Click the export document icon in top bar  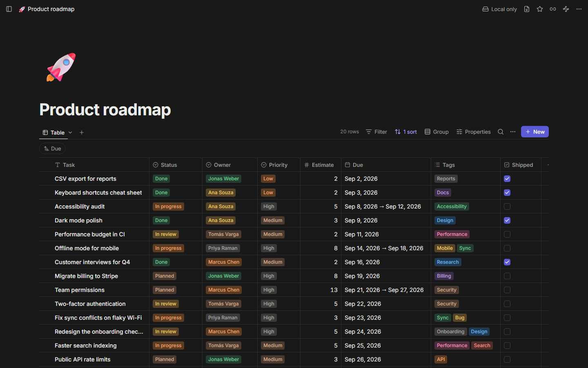click(527, 9)
